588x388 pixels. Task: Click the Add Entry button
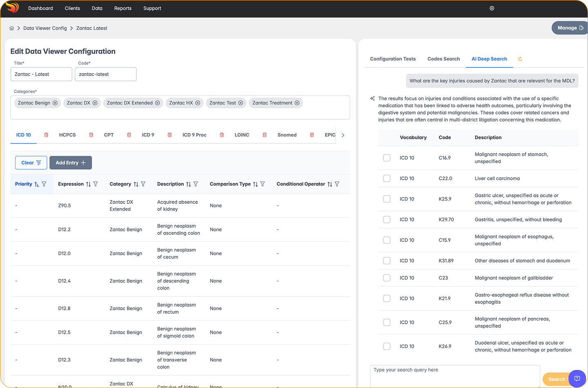click(x=71, y=163)
